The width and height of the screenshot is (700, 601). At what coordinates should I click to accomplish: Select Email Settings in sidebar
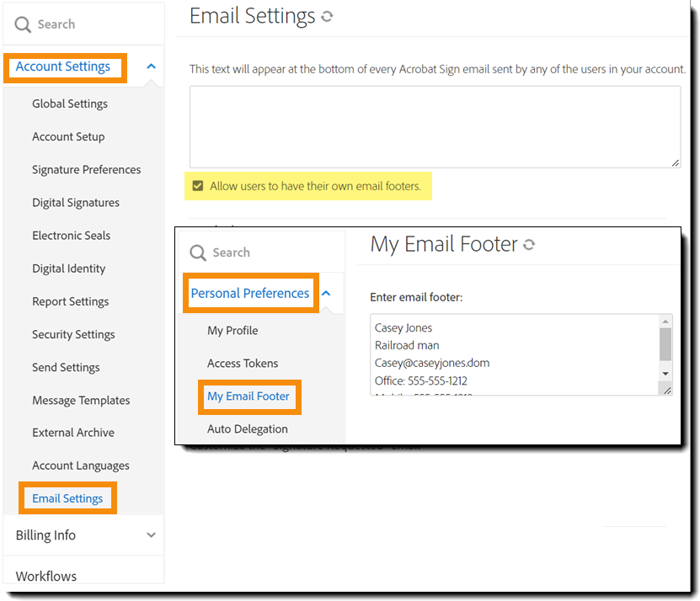pos(67,498)
